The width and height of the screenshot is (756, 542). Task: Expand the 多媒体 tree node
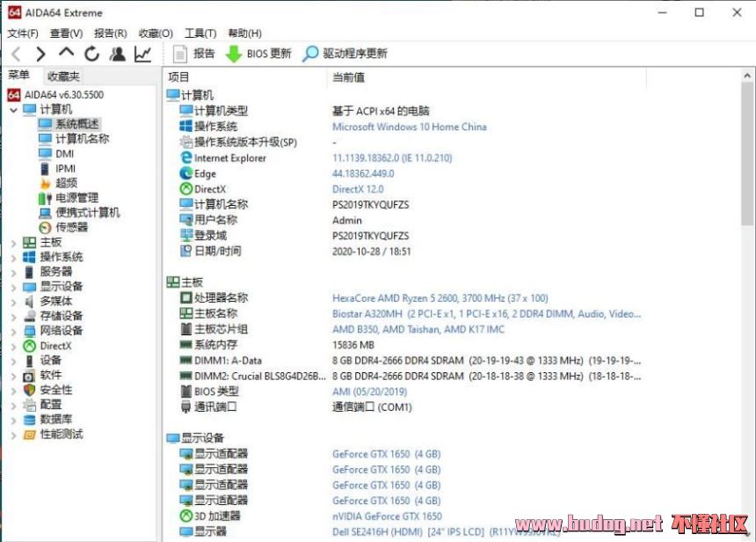pos(13,303)
